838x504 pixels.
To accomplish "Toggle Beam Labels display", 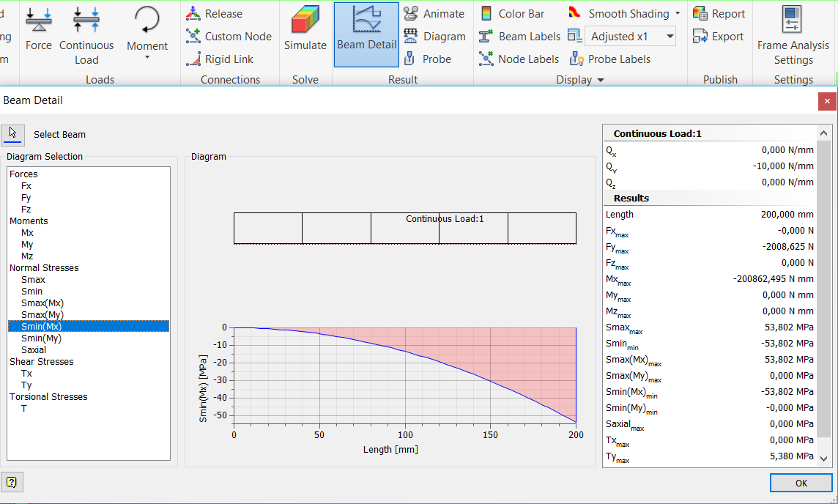I will click(519, 37).
